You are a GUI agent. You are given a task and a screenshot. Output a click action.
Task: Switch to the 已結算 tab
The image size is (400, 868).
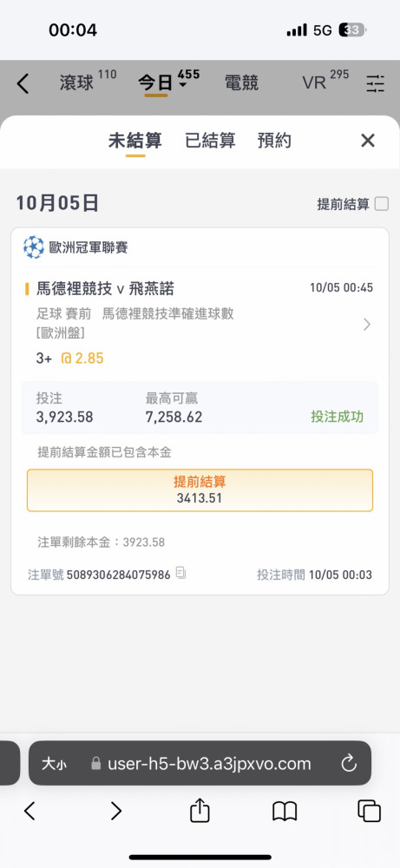pyautogui.click(x=210, y=141)
